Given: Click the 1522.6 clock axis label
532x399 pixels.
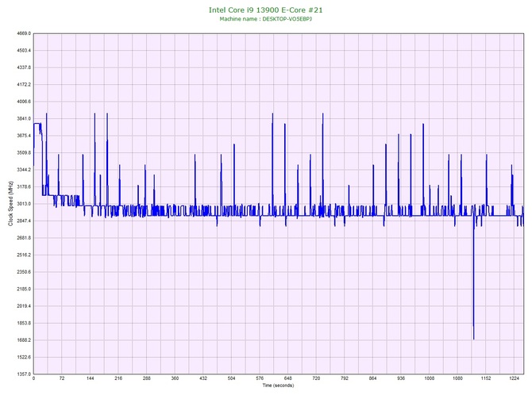Looking at the screenshot, I should pyautogui.click(x=24, y=357).
